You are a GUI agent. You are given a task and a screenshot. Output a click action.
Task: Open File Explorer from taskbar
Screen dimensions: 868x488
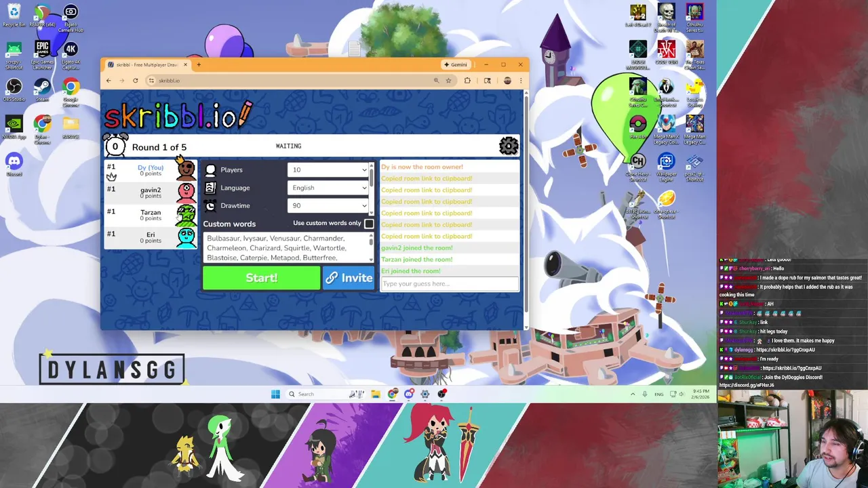[376, 394]
